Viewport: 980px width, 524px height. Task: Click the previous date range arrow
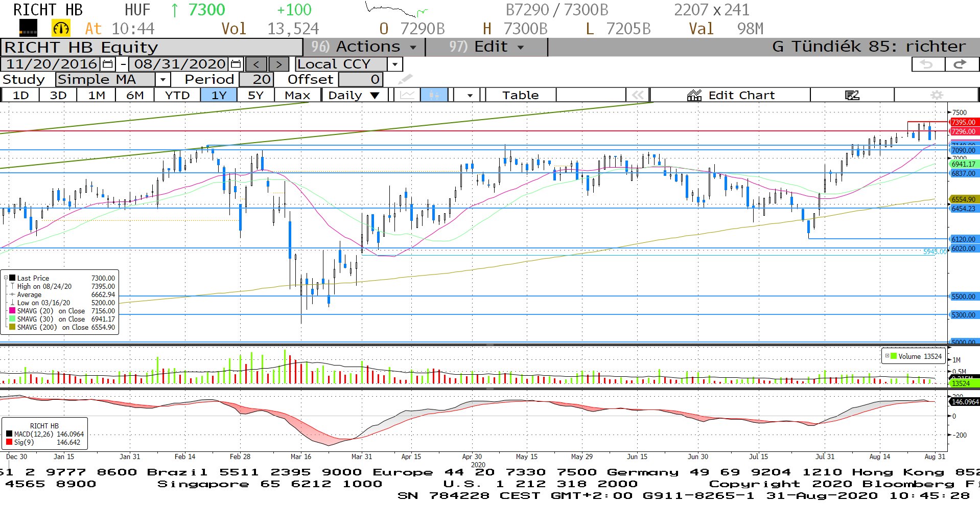tap(256, 64)
